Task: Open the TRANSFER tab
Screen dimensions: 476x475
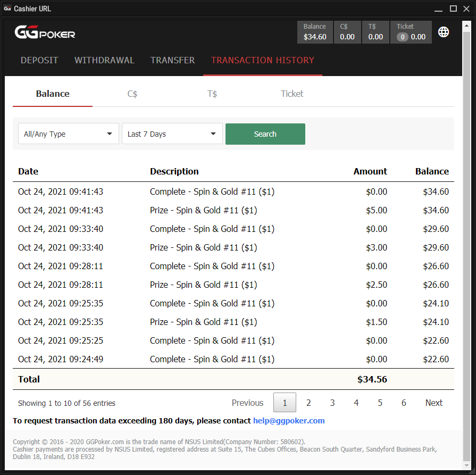Action: tap(173, 60)
